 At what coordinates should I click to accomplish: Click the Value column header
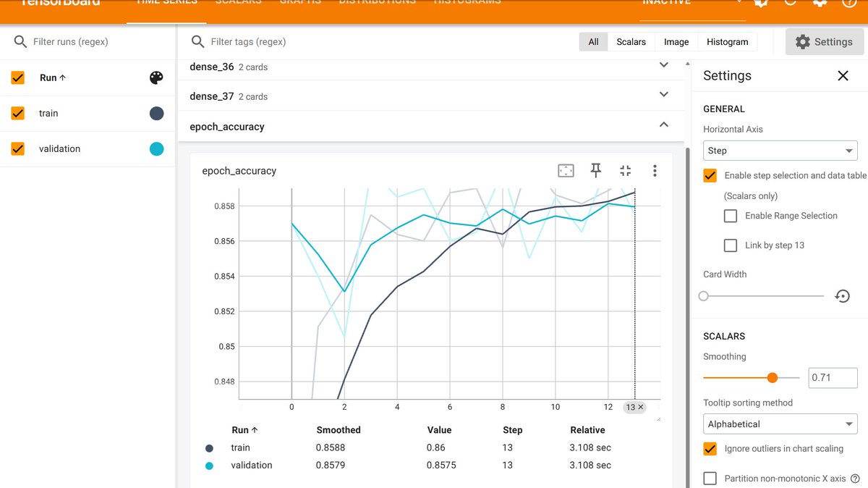point(439,430)
